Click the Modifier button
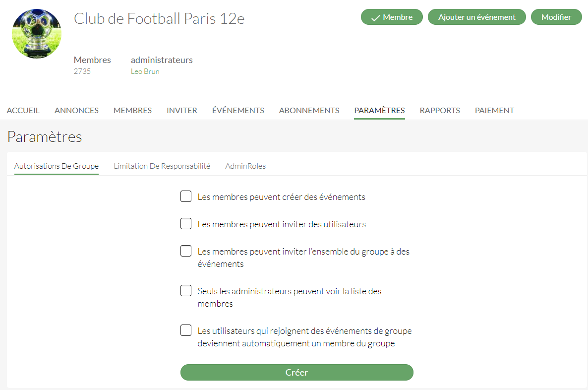The image size is (588, 390). 556,17
